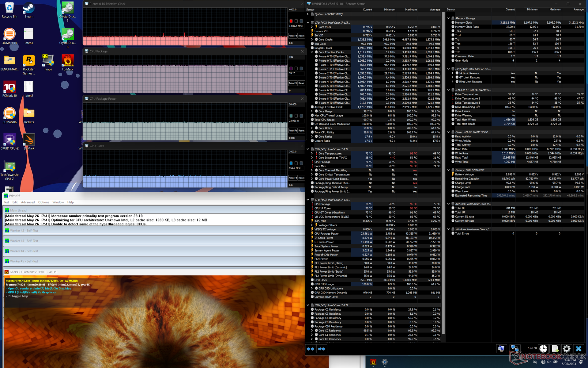This screenshot has width=588, height=368.
Task: Click the network computers icon in HWiNFO toolbar
Action: click(515, 349)
